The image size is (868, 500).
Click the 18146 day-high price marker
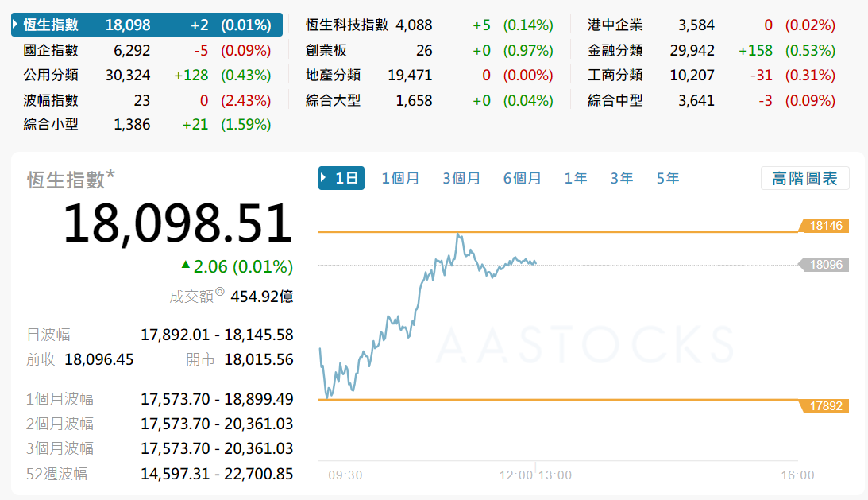click(824, 226)
